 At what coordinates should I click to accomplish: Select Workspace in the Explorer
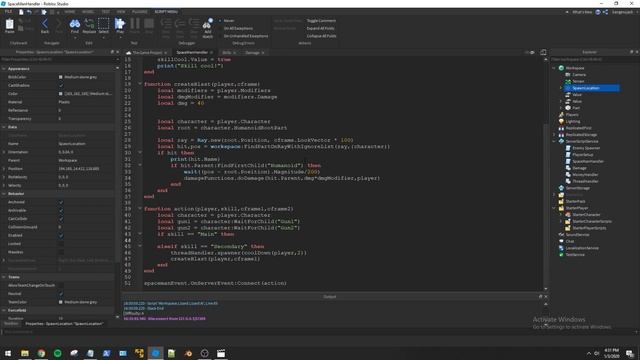[575, 68]
